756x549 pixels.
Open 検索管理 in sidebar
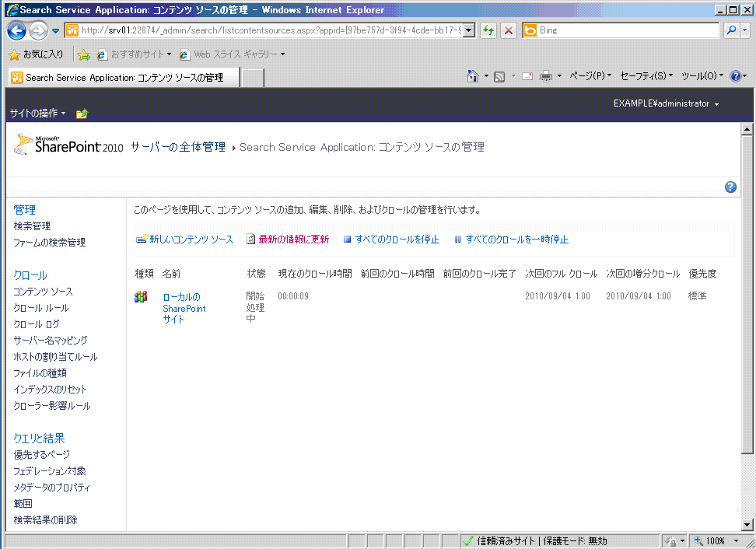click(x=32, y=226)
